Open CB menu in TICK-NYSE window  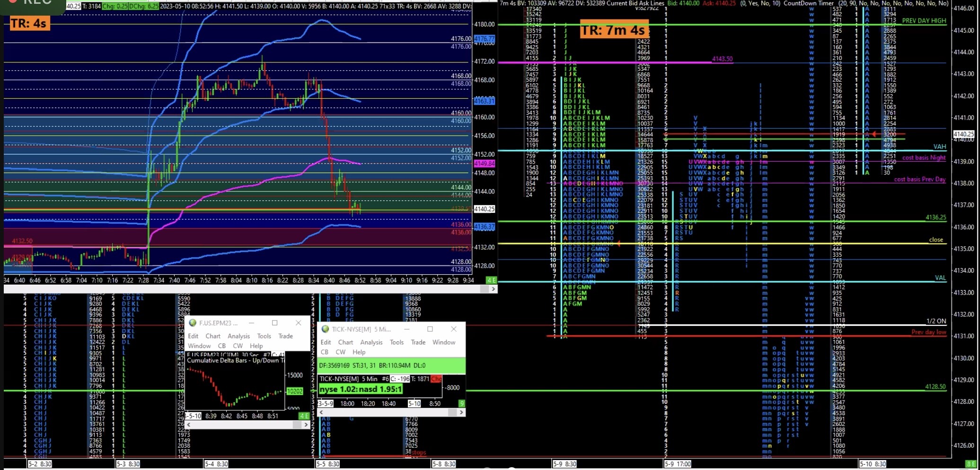point(324,352)
